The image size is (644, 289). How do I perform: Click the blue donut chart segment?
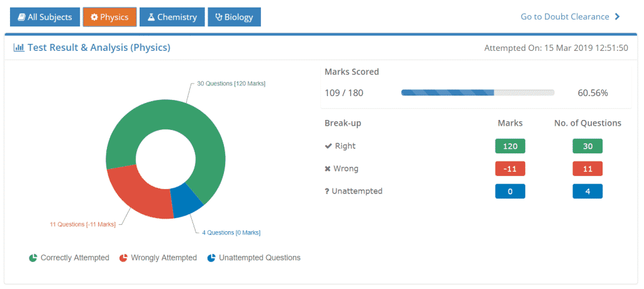(x=187, y=201)
